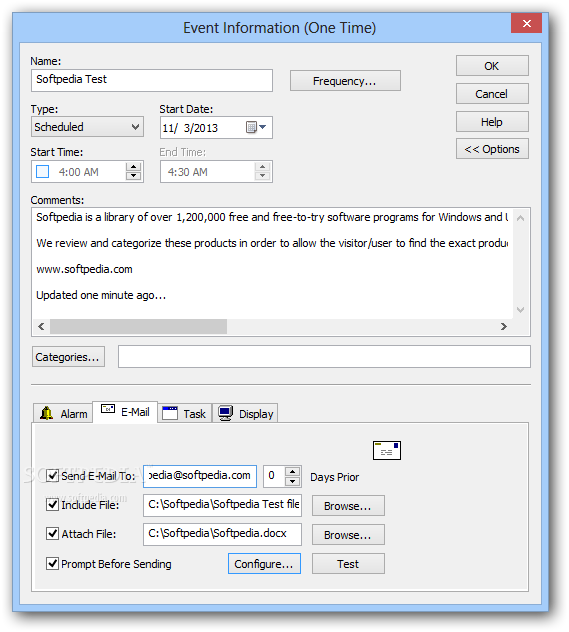The height and width of the screenshot is (632, 569).
Task: Click the E-Mail envelope tab icon
Action: tap(108, 409)
